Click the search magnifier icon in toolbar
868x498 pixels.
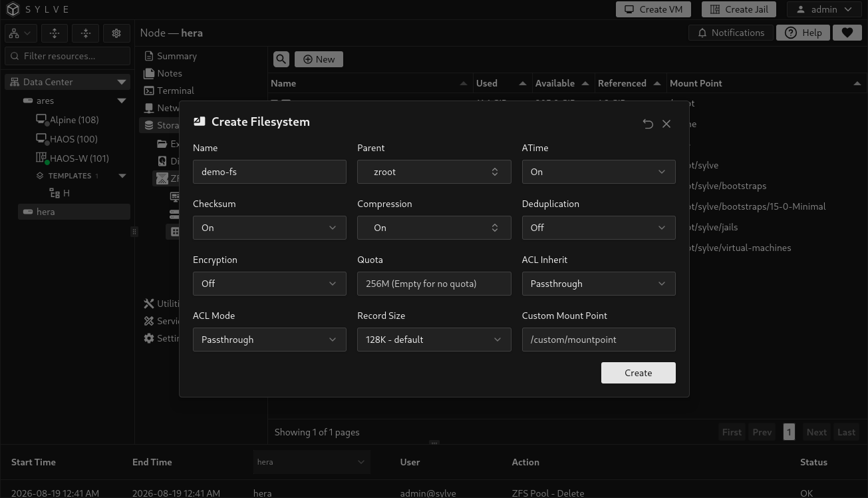(x=281, y=59)
